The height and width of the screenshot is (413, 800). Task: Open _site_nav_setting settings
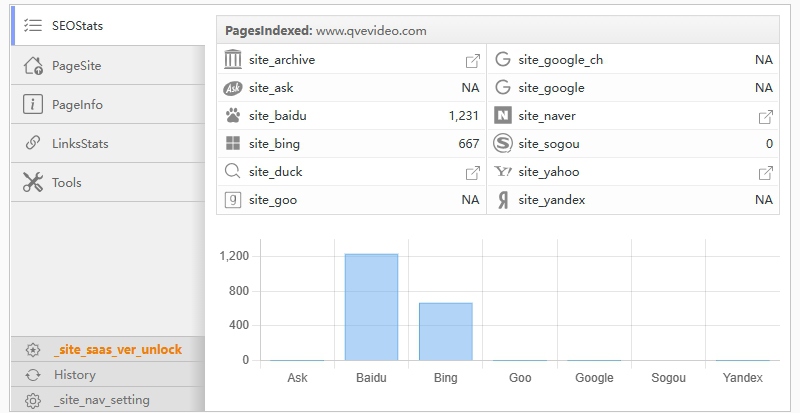(101, 400)
